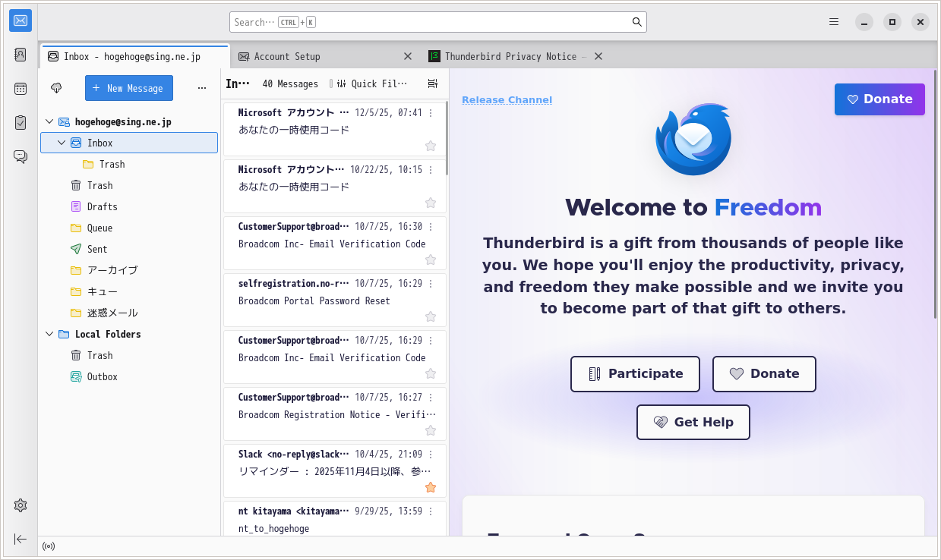
Task: Close the Account Setup tab
Action: pos(408,56)
